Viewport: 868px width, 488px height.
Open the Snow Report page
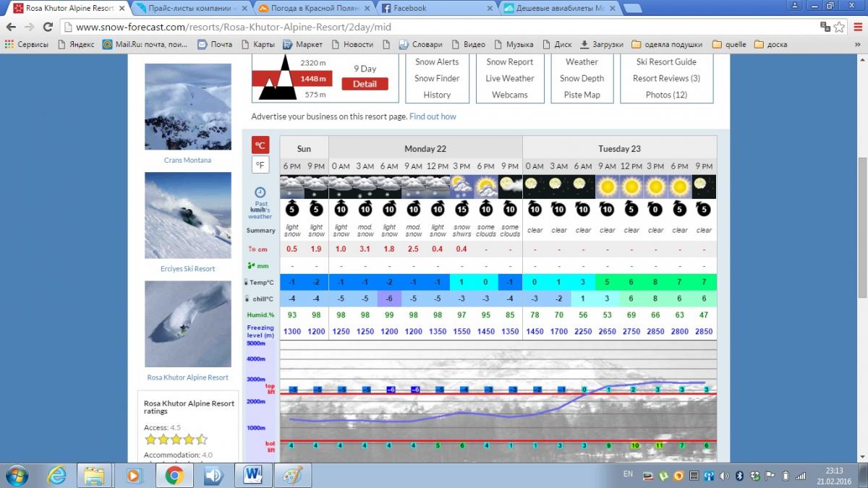(x=510, y=62)
